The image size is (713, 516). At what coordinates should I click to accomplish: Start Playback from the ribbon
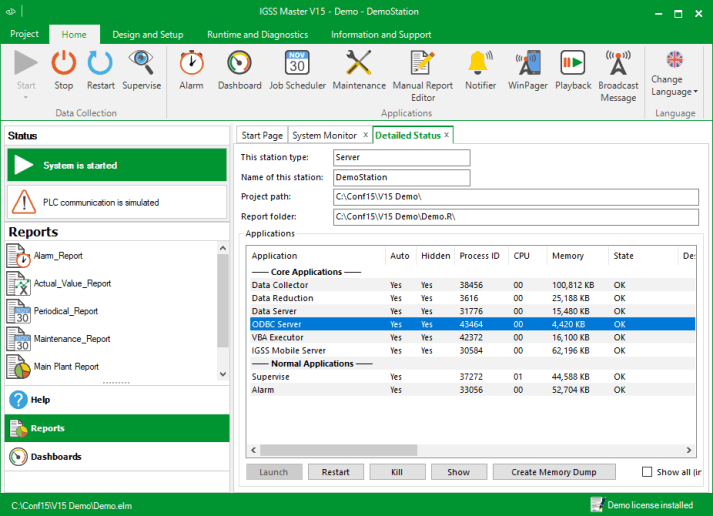click(573, 64)
